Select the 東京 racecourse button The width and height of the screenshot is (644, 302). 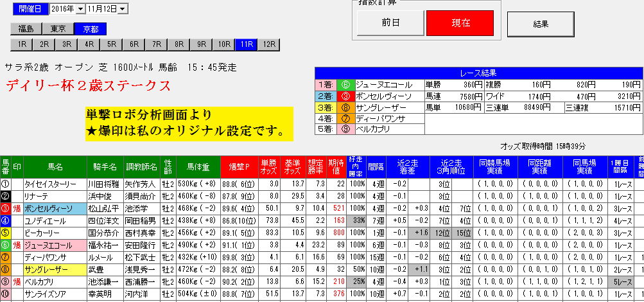click(x=58, y=29)
